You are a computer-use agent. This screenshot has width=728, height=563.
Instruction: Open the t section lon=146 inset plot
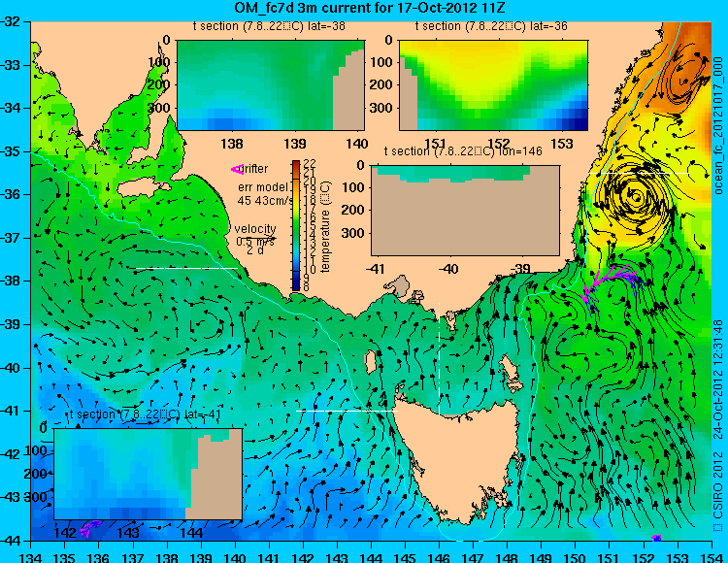click(465, 211)
